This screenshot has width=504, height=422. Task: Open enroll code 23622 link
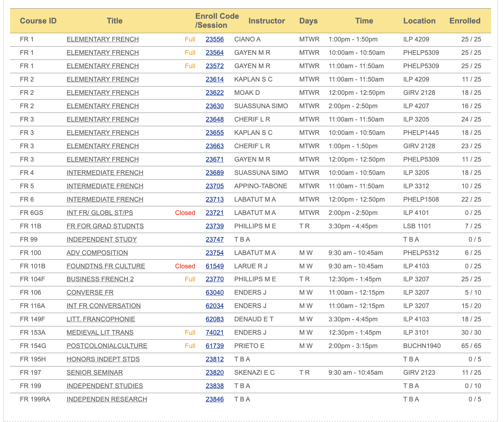pyautogui.click(x=214, y=93)
